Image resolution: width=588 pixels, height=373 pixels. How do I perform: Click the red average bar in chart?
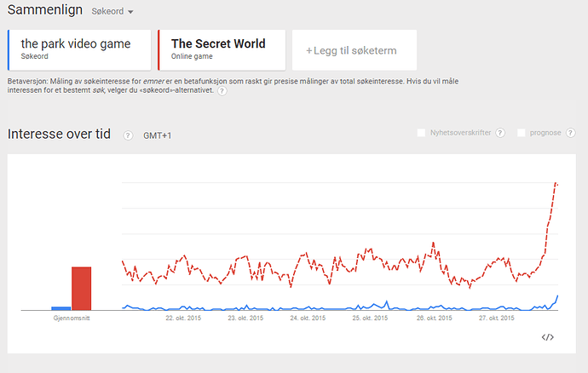(81, 289)
